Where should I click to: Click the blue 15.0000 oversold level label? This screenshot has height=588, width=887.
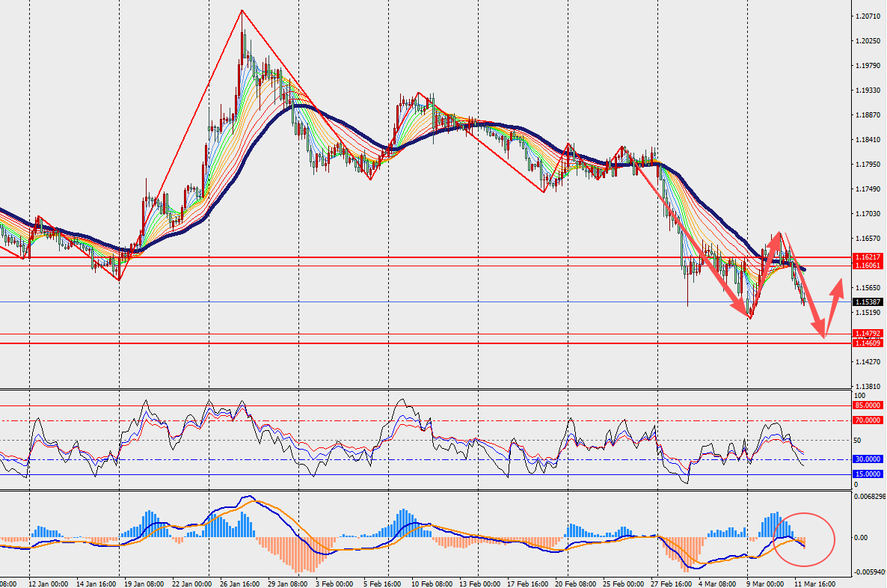[868, 474]
